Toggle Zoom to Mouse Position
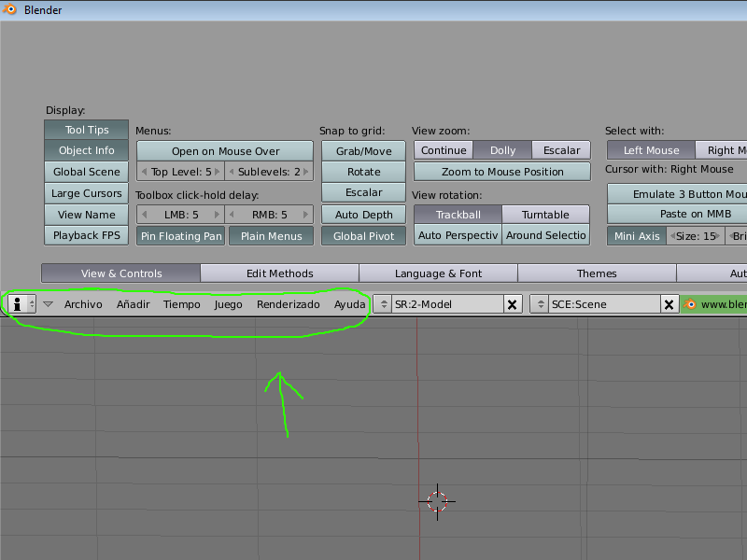The image size is (747, 560). (502, 172)
